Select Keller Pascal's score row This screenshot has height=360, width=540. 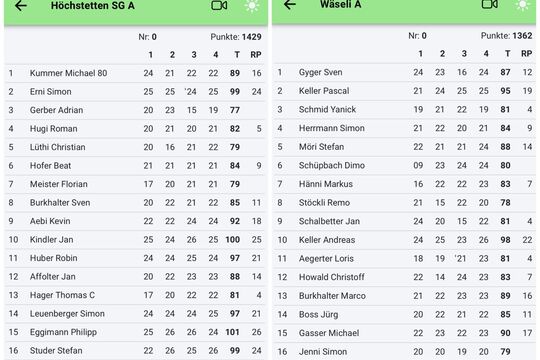pyautogui.click(x=404, y=91)
